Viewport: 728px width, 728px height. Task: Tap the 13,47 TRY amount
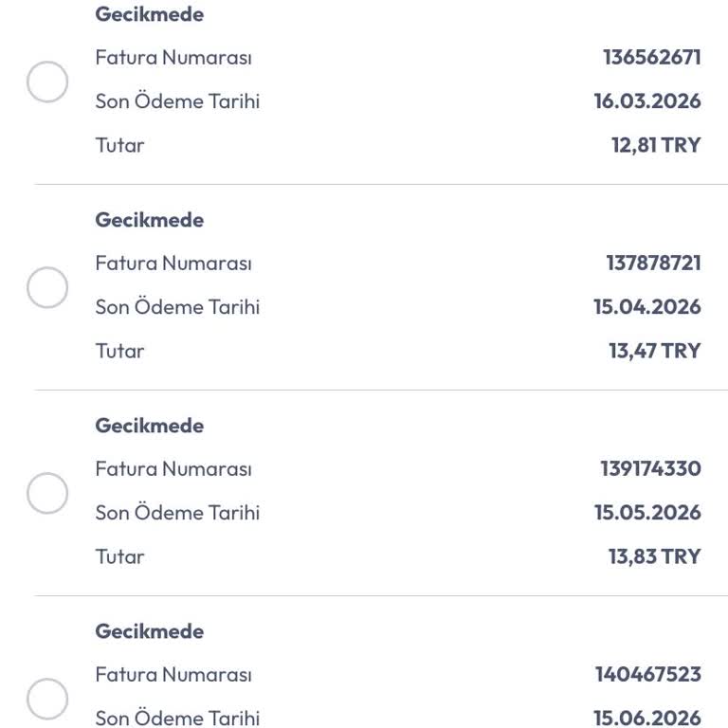pyautogui.click(x=655, y=351)
